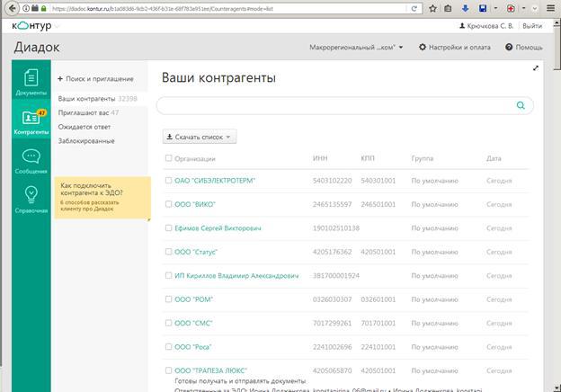The width and height of the screenshot is (561, 392).
Task: Expand the toolbar overflow chevron
Action: tap(535, 8)
